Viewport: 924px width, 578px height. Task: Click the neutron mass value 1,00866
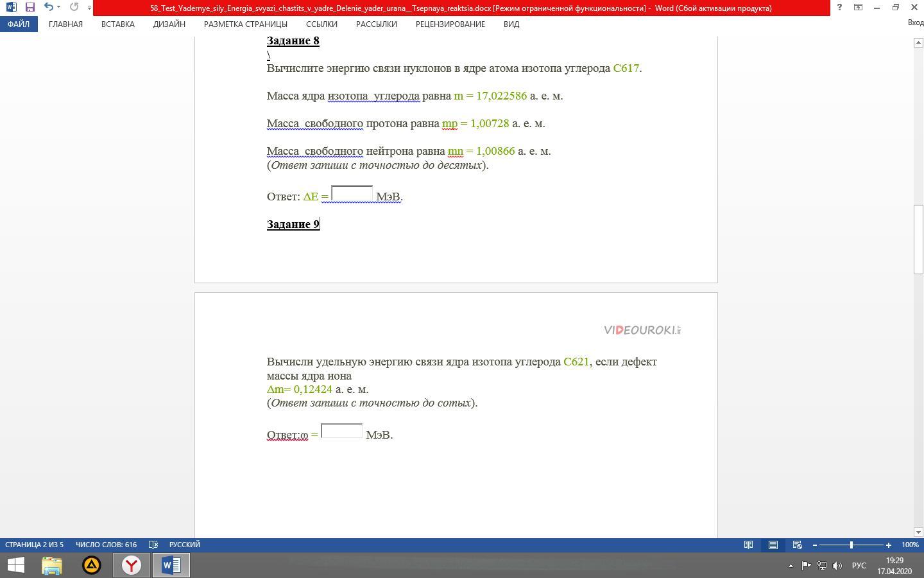coord(495,151)
